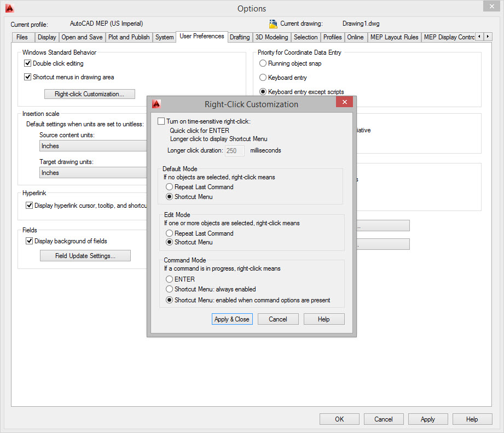
Task: Click the Longer click duration field
Action: point(234,151)
